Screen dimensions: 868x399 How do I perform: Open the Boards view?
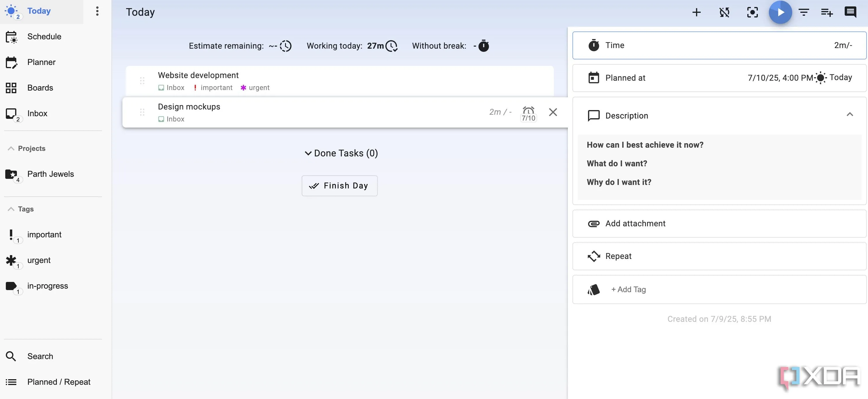tap(40, 88)
